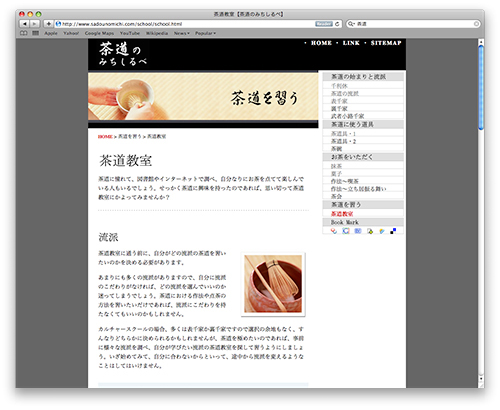Show Top Sites grid icon
Viewport: 500px width, 410px height.
pyautogui.click(x=36, y=33)
